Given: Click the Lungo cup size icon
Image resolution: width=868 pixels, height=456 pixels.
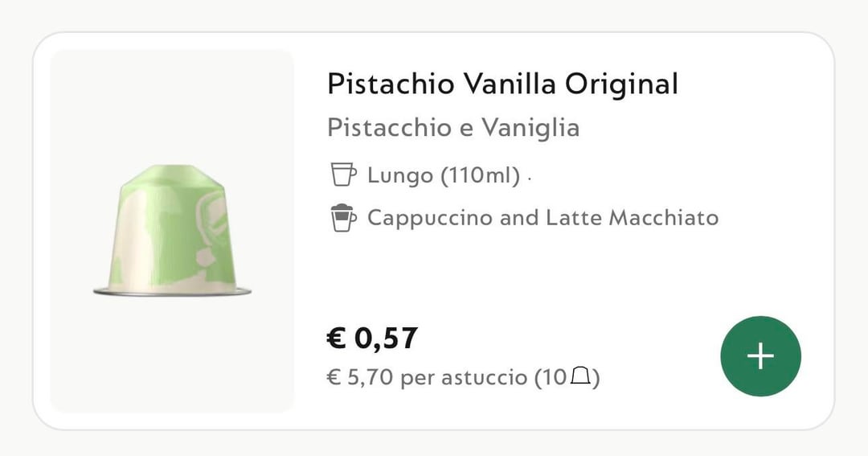Looking at the screenshot, I should 342,175.
